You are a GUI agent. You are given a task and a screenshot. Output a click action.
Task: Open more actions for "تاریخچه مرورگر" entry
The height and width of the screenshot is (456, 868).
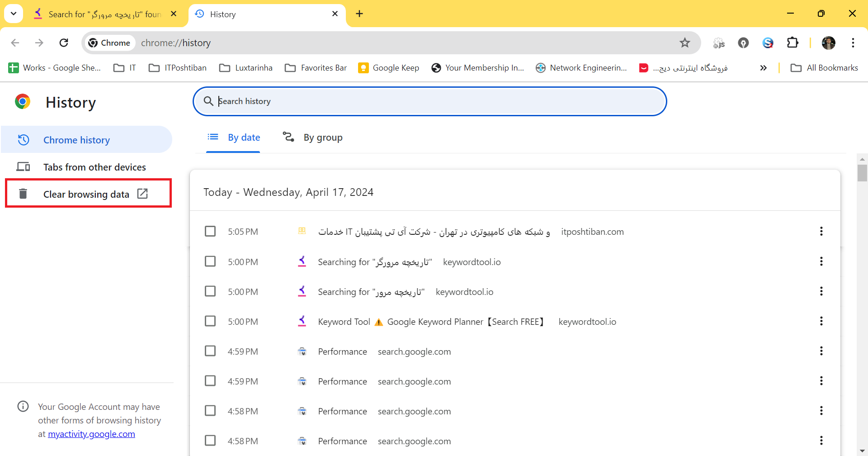pyautogui.click(x=821, y=261)
